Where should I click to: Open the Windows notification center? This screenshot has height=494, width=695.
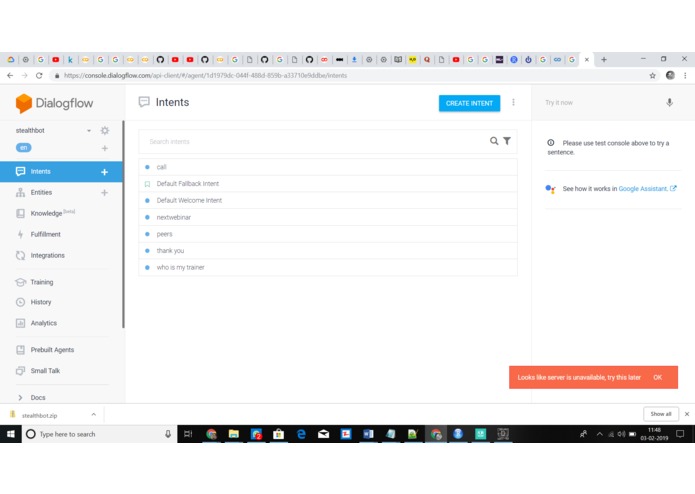tap(680, 434)
